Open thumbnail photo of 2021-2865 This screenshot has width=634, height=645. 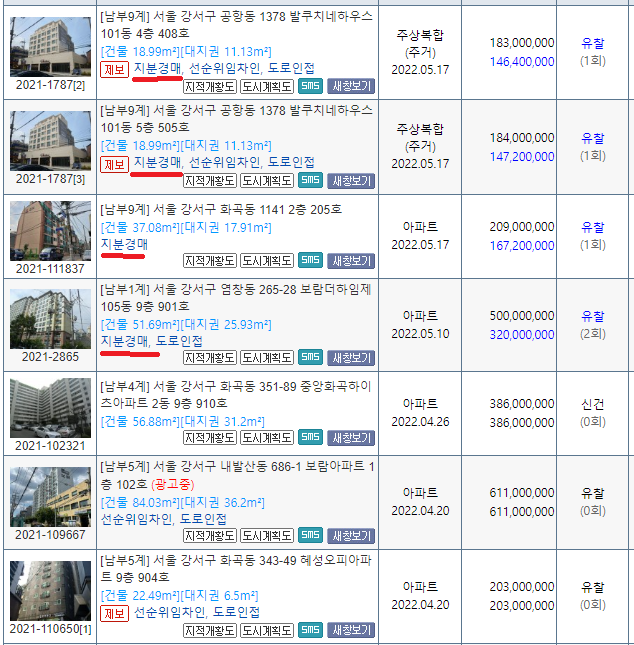pos(50,319)
